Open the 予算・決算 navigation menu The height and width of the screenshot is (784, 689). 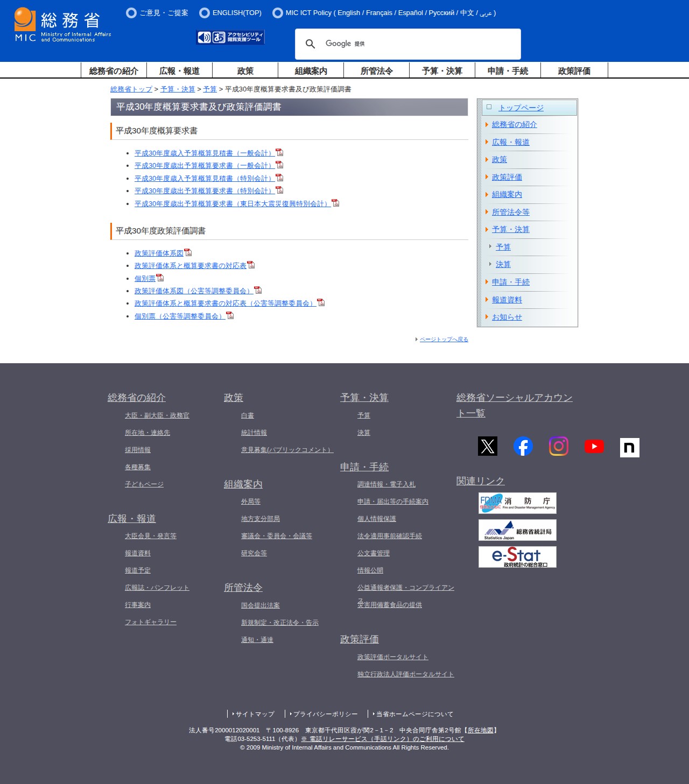(442, 70)
